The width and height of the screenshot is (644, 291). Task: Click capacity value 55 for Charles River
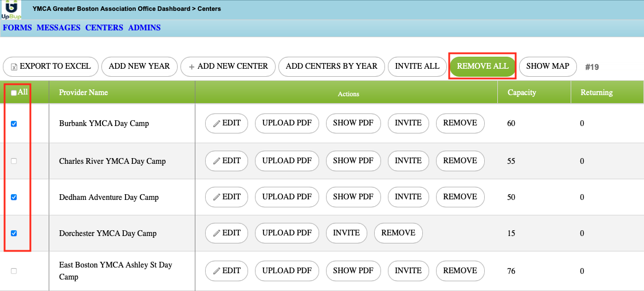pyautogui.click(x=511, y=162)
